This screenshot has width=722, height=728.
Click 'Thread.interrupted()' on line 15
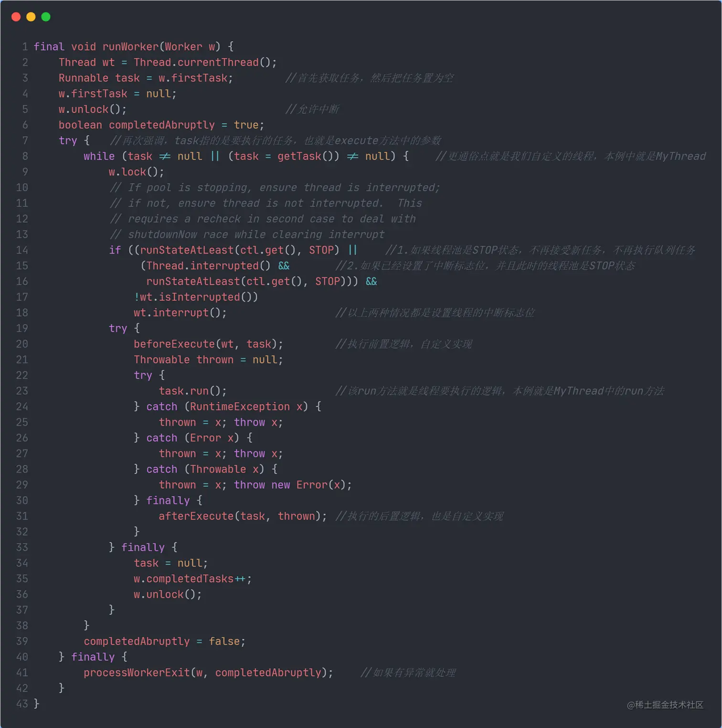coord(208,266)
